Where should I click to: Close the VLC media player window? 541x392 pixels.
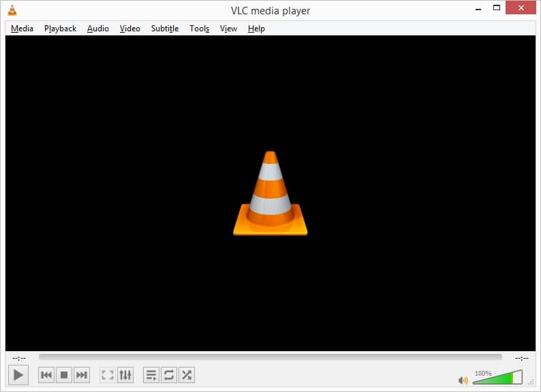[x=521, y=7]
